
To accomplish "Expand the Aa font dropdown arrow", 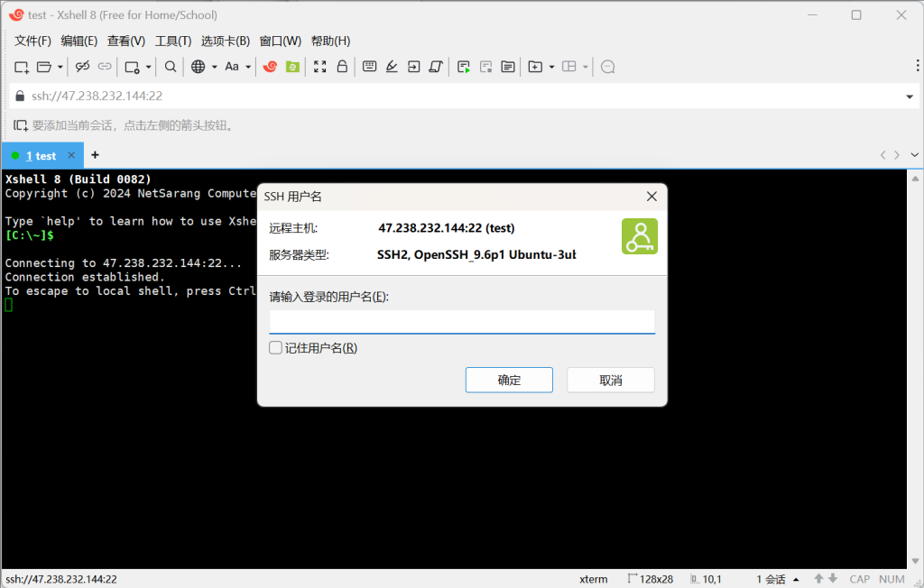I will 248,67.
